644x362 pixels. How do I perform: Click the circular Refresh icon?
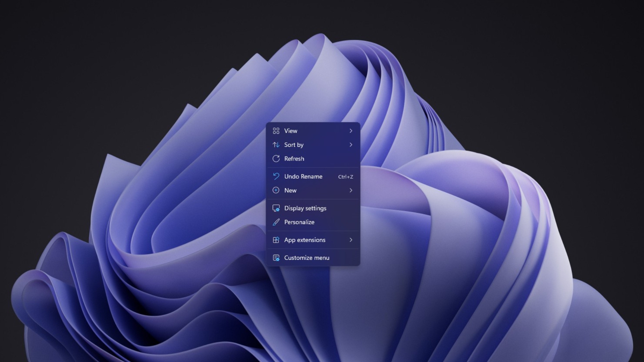[x=276, y=159]
